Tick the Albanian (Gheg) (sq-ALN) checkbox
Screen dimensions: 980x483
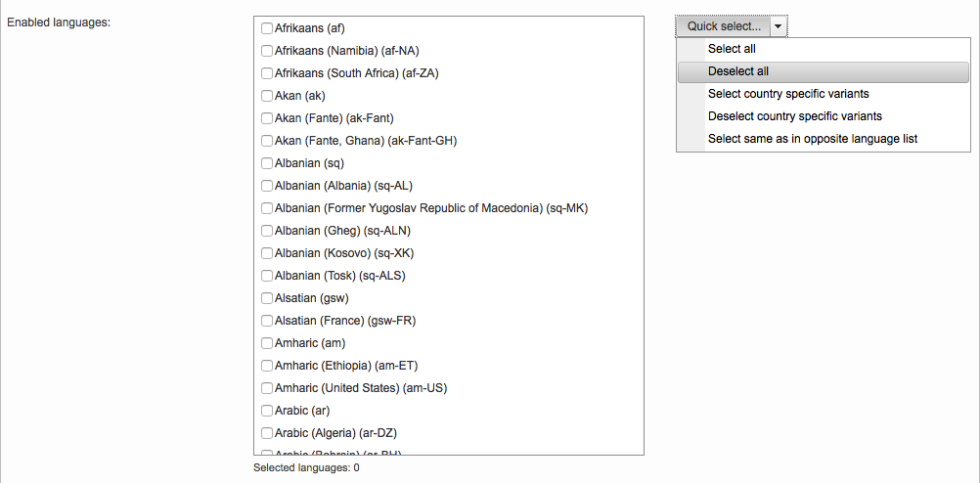click(x=267, y=231)
